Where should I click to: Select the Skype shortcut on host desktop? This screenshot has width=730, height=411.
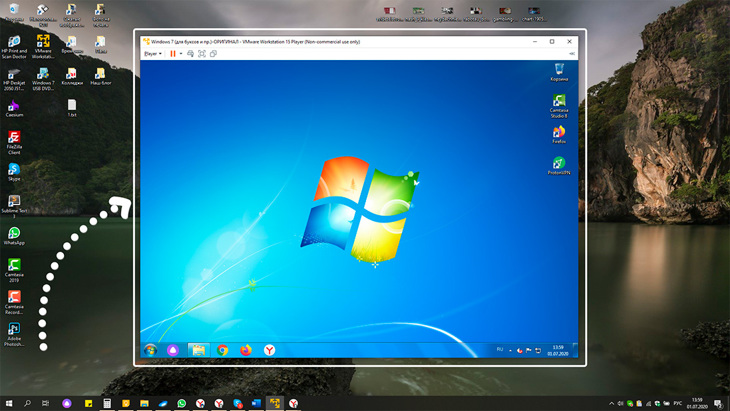pyautogui.click(x=14, y=172)
